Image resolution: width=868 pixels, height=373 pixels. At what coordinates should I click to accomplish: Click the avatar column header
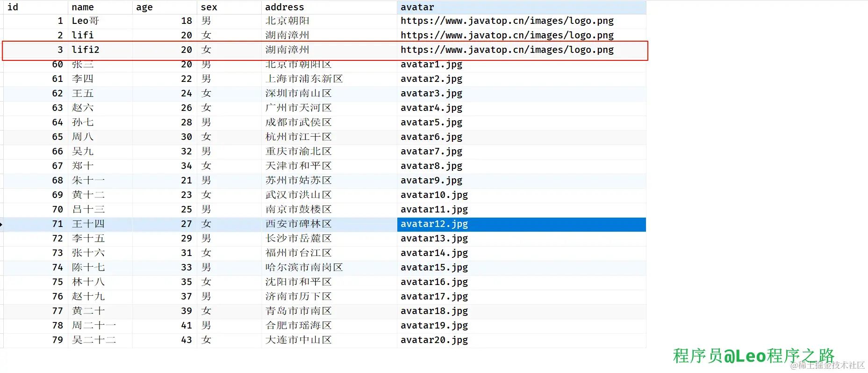coord(522,7)
